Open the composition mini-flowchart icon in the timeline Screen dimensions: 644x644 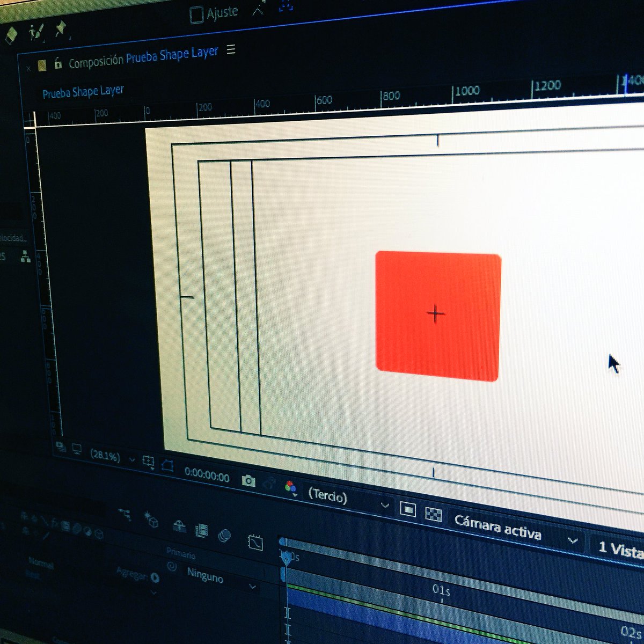[x=125, y=514]
